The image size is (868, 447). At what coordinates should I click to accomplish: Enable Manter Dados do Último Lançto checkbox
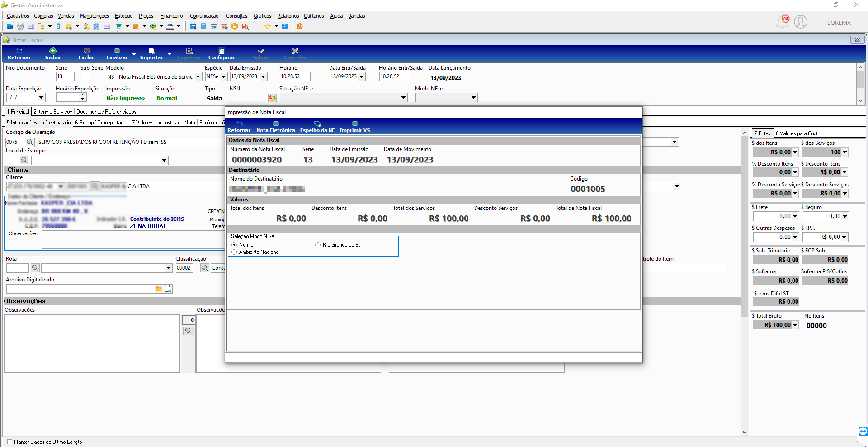pyautogui.click(x=10, y=442)
